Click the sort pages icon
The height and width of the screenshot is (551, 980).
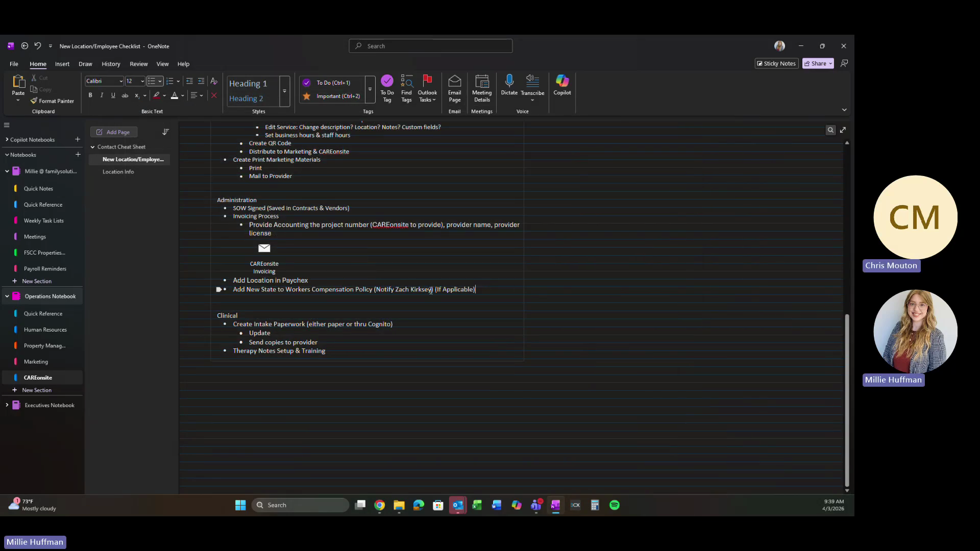[165, 132]
